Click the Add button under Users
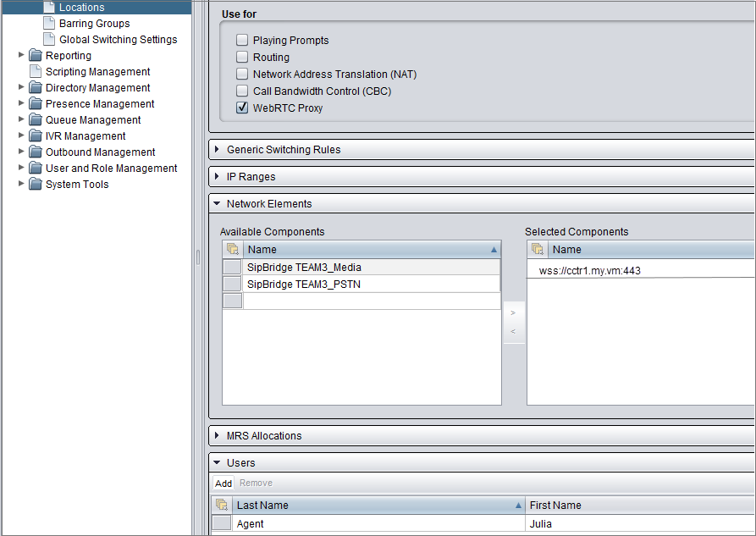 click(223, 484)
